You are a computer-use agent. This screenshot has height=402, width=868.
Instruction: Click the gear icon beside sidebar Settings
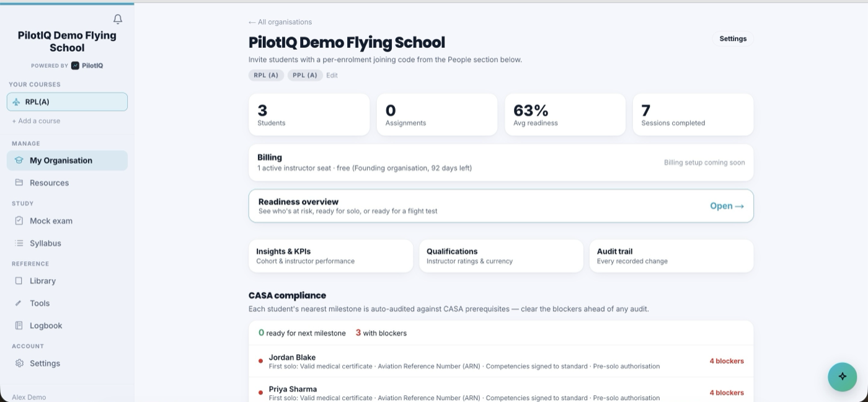pyautogui.click(x=19, y=363)
